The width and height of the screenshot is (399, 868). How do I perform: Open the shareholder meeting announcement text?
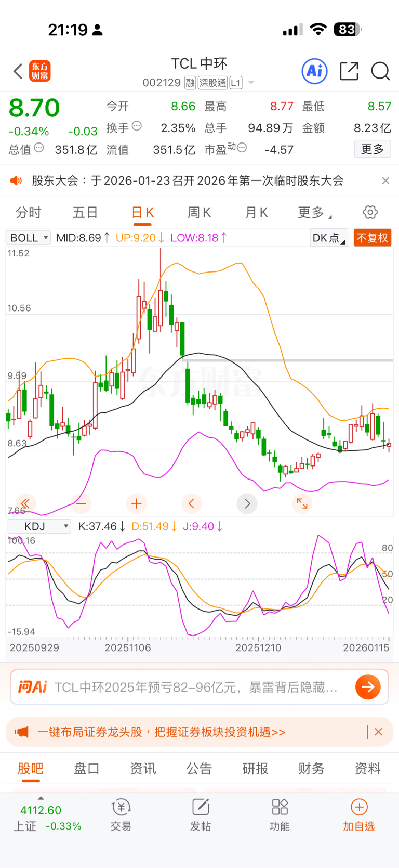pos(188,180)
